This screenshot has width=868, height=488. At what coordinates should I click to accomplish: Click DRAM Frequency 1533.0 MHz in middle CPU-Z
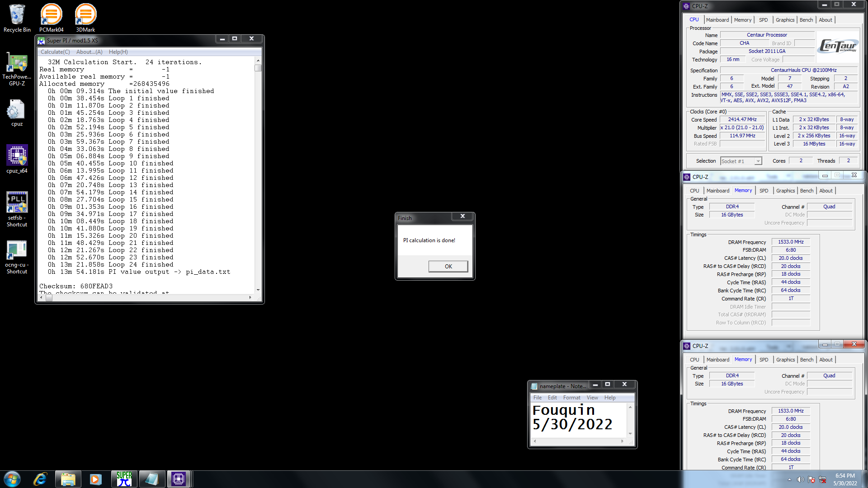click(x=791, y=242)
